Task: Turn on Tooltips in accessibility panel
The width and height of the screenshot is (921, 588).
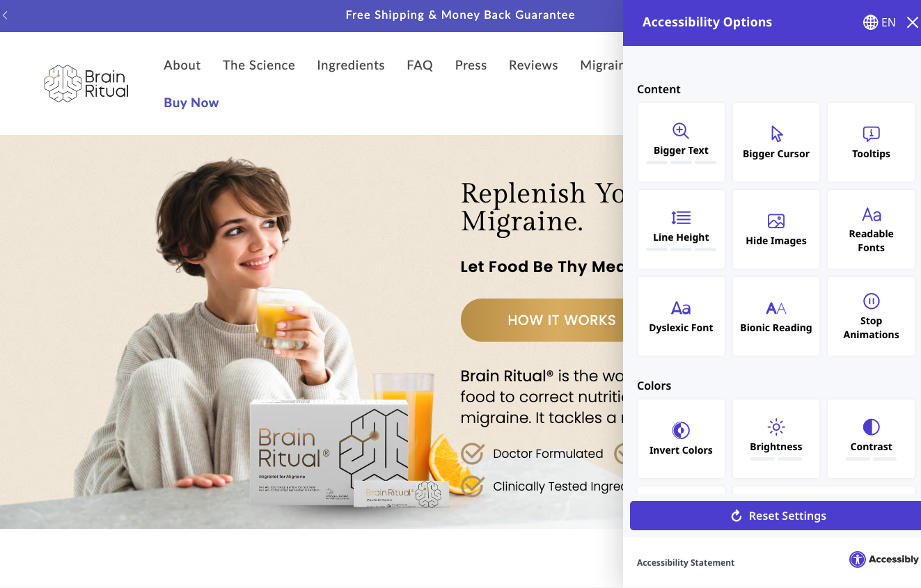Action: 871,143
